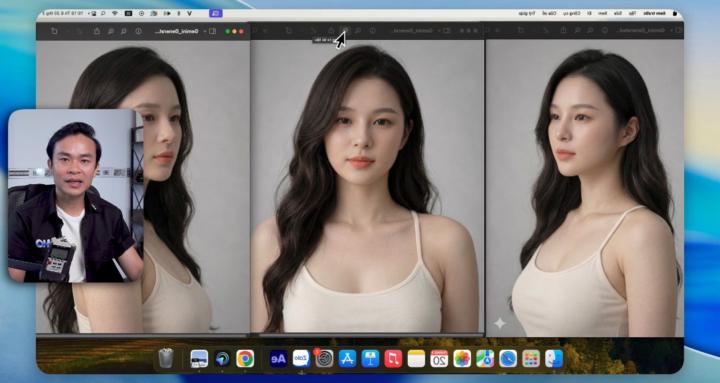Click Rotate icon in front-facing portrait window
This screenshot has width=720, height=383.
click(288, 31)
